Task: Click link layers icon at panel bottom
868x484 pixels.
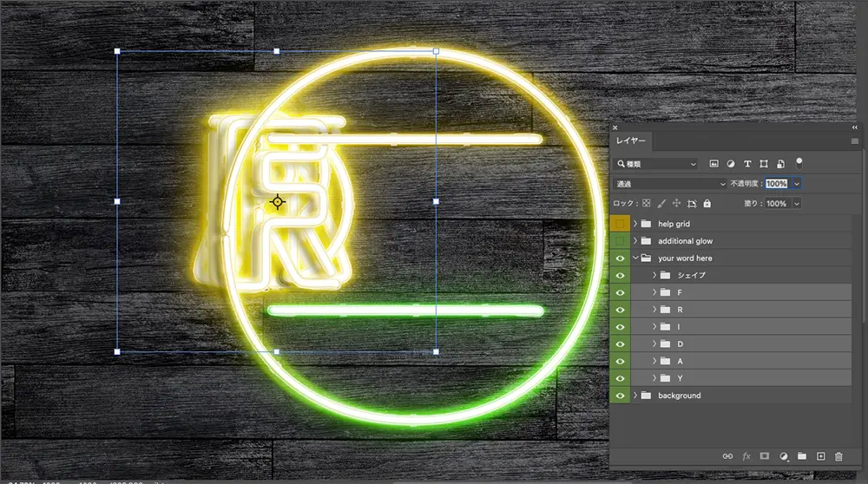Action: [x=727, y=456]
